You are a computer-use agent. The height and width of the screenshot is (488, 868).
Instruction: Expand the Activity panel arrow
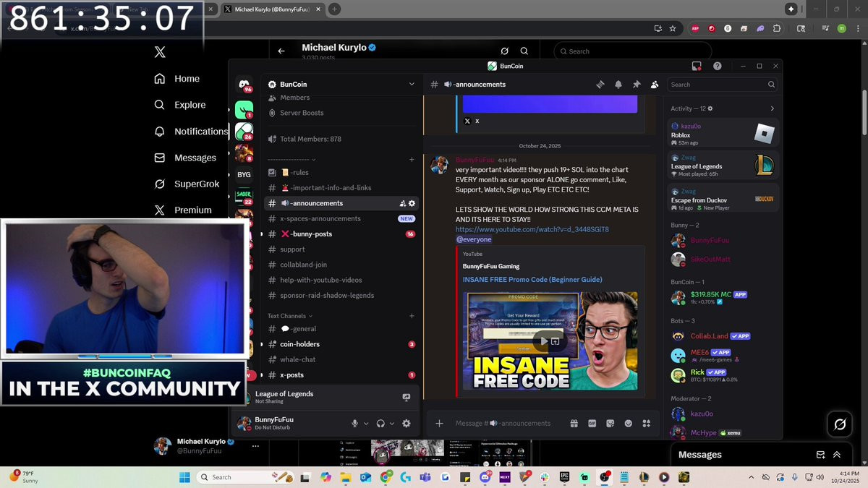click(772, 108)
